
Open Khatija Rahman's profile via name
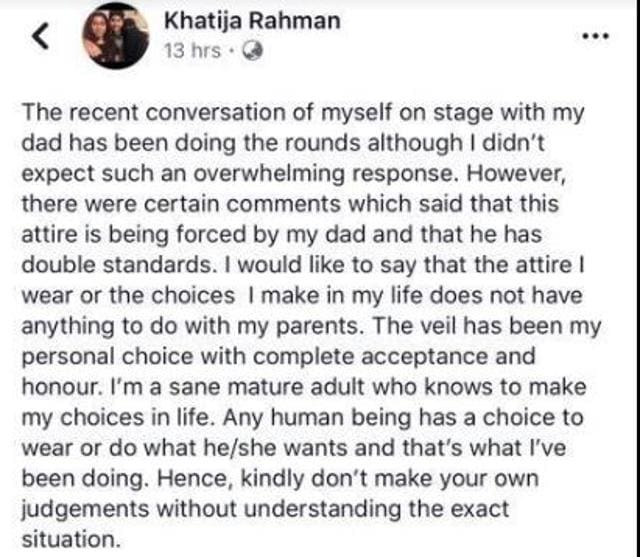tap(252, 21)
